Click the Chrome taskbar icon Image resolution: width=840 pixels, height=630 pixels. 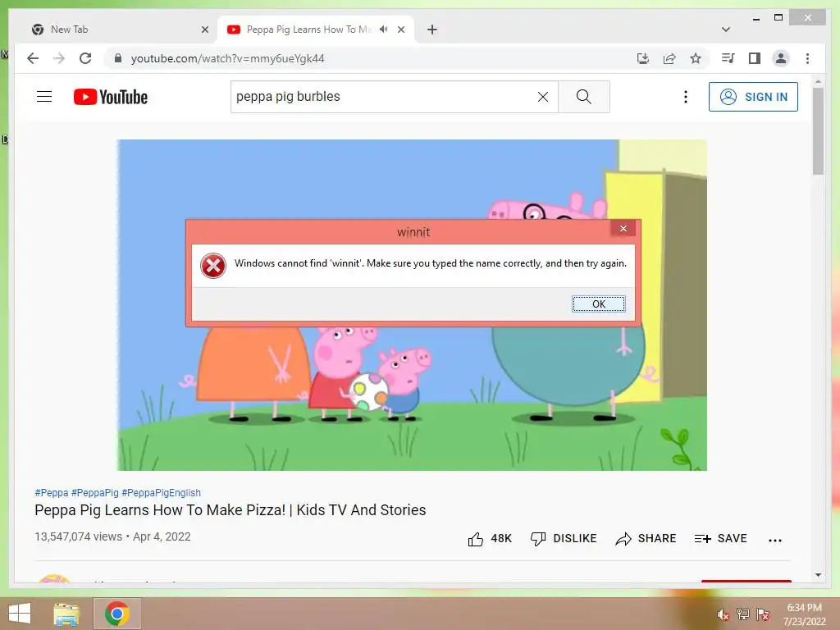click(117, 614)
